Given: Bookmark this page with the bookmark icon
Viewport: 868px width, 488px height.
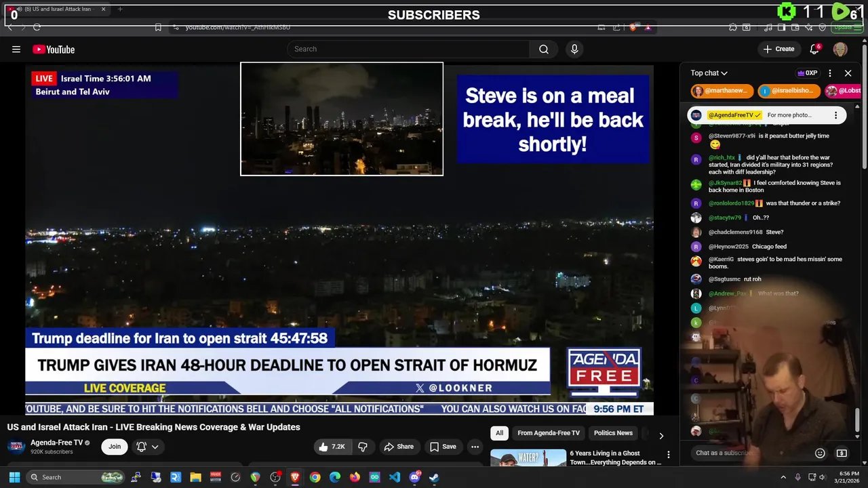Looking at the screenshot, I should pos(158,27).
